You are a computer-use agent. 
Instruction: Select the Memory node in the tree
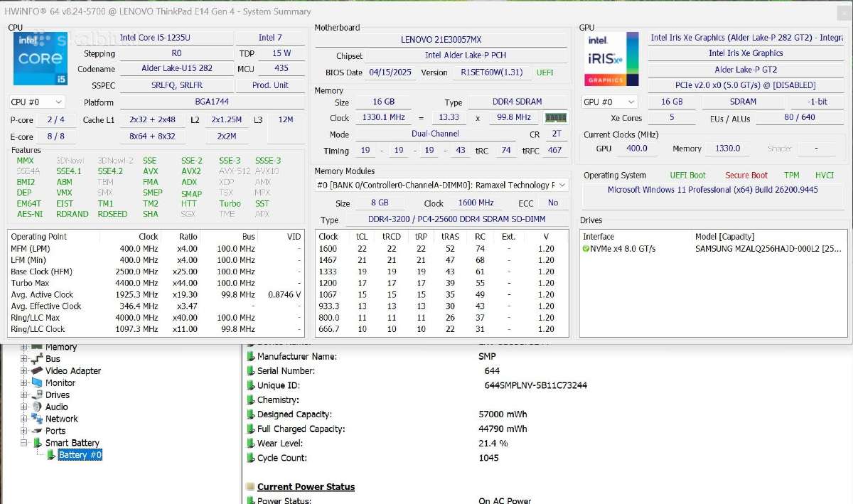[61, 348]
